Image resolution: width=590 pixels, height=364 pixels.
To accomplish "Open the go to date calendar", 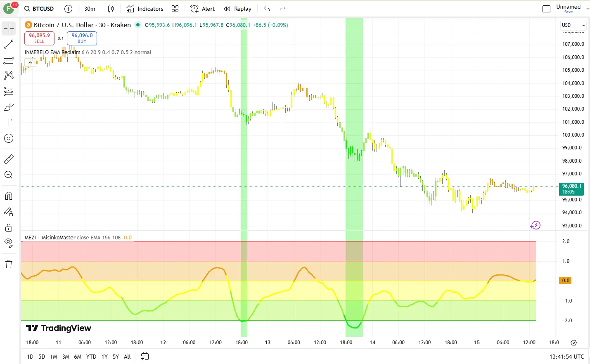I will [145, 357].
